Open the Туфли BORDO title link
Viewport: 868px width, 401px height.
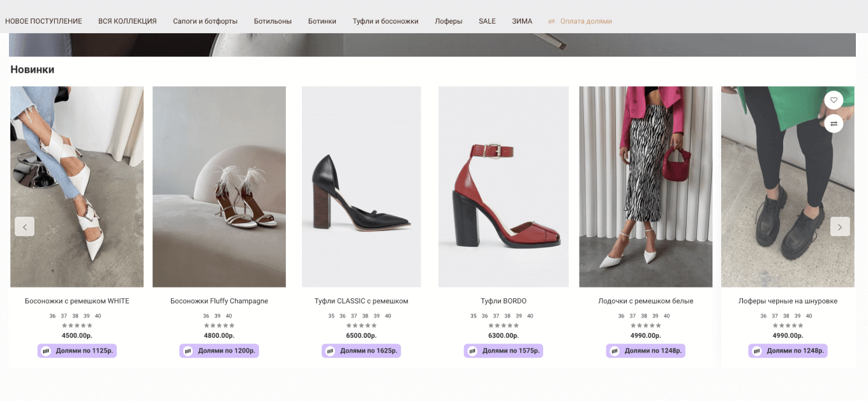coord(504,301)
